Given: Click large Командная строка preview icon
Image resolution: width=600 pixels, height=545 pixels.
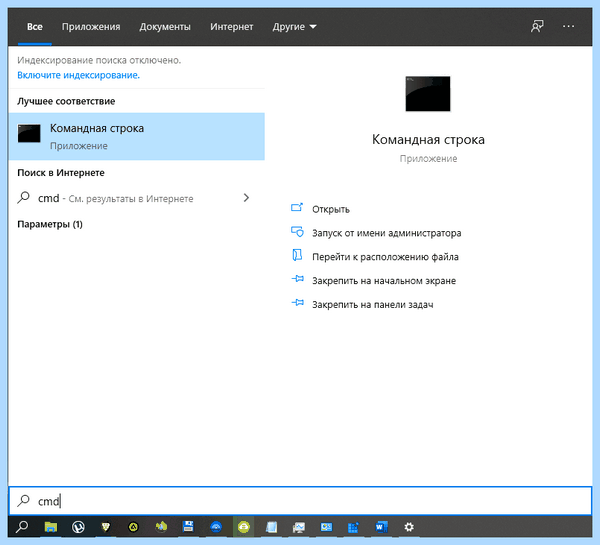Looking at the screenshot, I should (x=428, y=94).
